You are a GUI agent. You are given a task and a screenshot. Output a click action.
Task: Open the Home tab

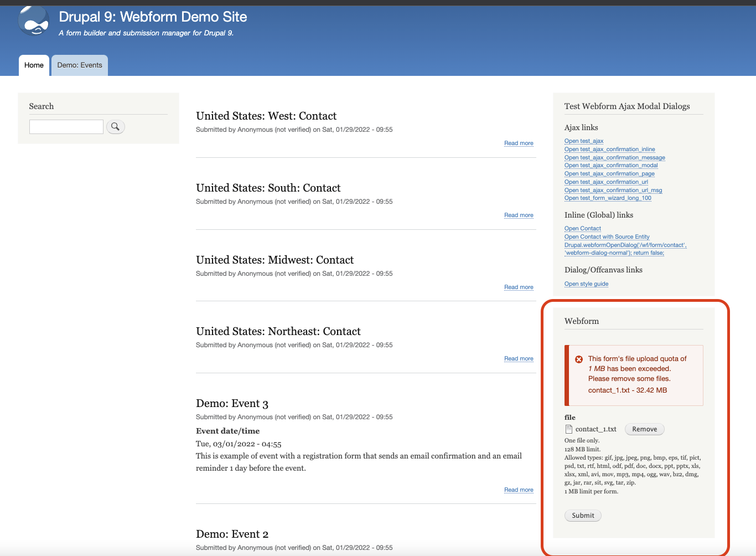point(34,65)
